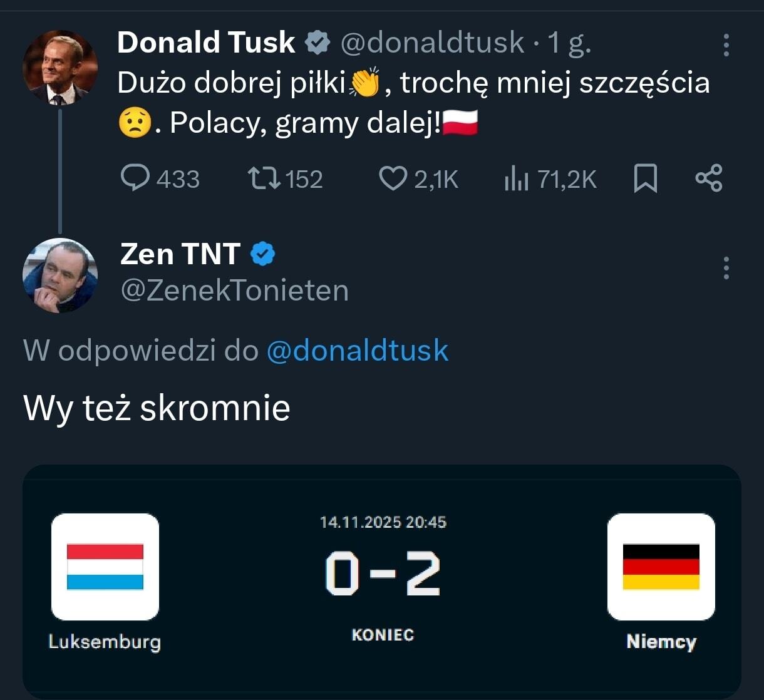Open three-dot menu on Zen TNT's reply
Image resolution: width=764 pixels, height=700 pixels.
coord(726,268)
